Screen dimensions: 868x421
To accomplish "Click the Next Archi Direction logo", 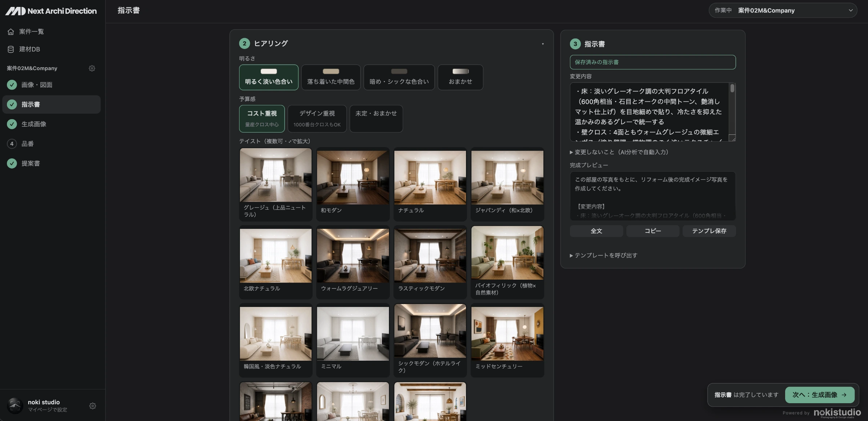I will 51,11.
